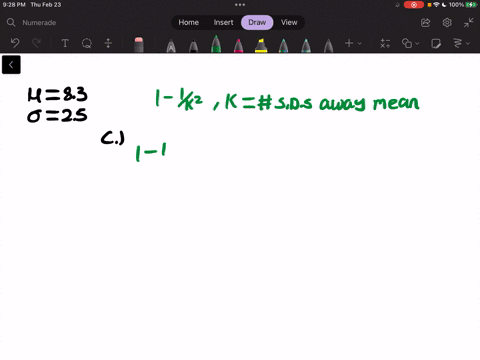
Task: Select the pink-red pen
Action: coord(238,46)
